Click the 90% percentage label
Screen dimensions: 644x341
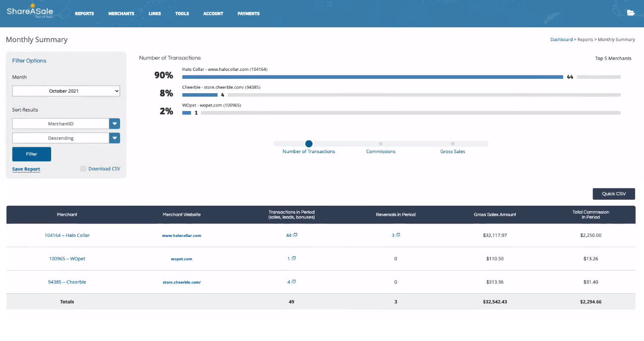click(x=164, y=75)
